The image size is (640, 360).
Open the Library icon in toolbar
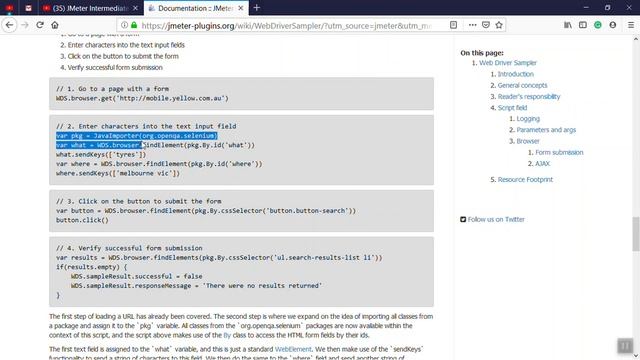click(x=568, y=25)
